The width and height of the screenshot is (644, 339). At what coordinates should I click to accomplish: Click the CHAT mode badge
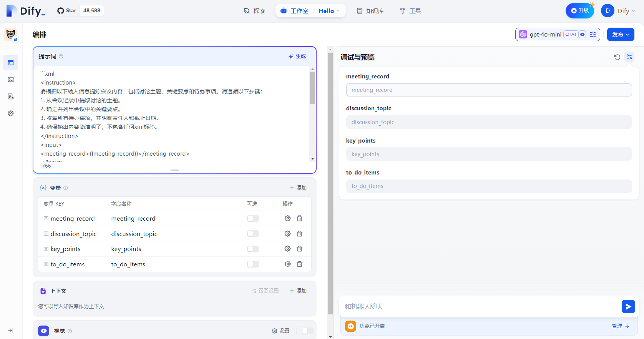[571, 34]
